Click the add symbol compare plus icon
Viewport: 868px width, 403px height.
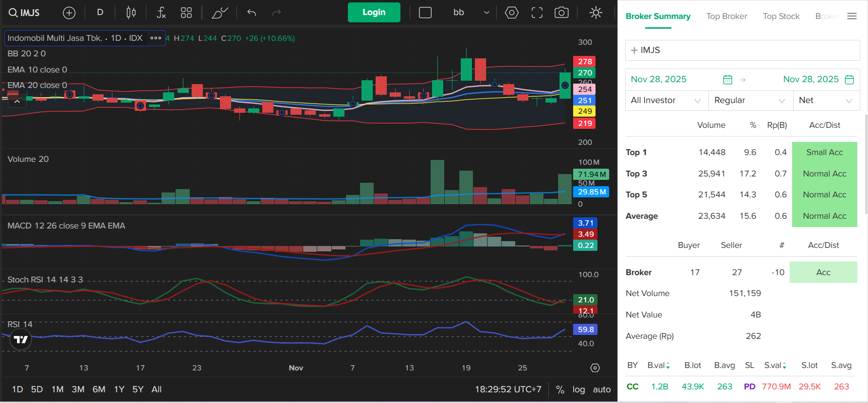(69, 13)
